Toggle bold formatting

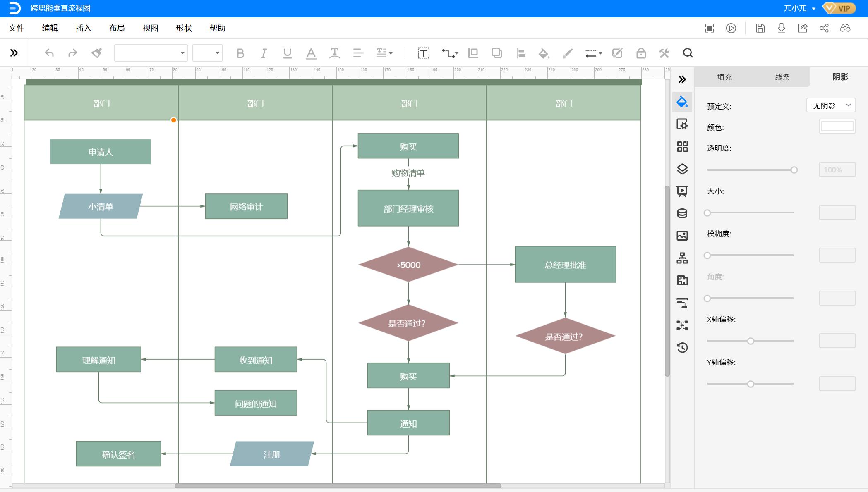(240, 53)
